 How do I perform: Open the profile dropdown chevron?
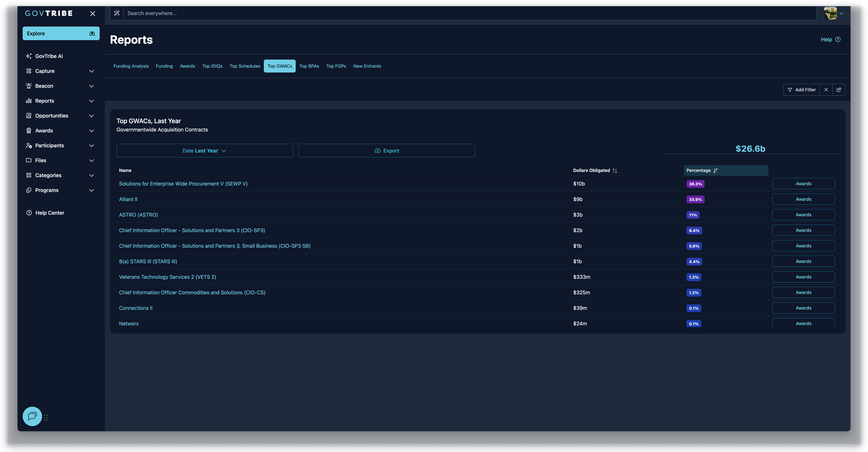[x=841, y=13]
